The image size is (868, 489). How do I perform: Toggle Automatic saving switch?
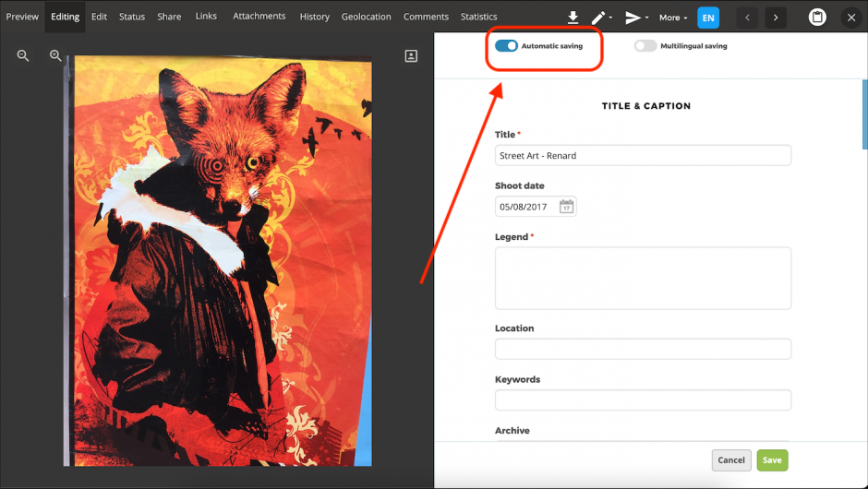506,46
